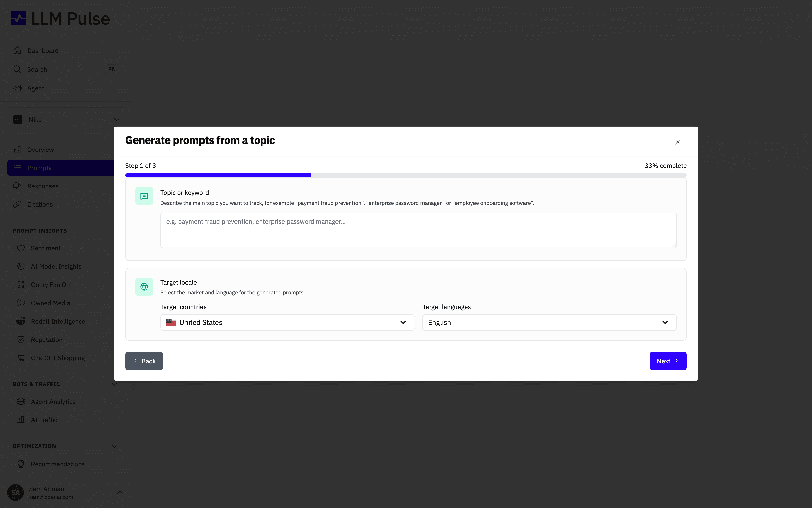Click the text area resize handle
Viewport: 812px width, 508px height.
coord(674,245)
